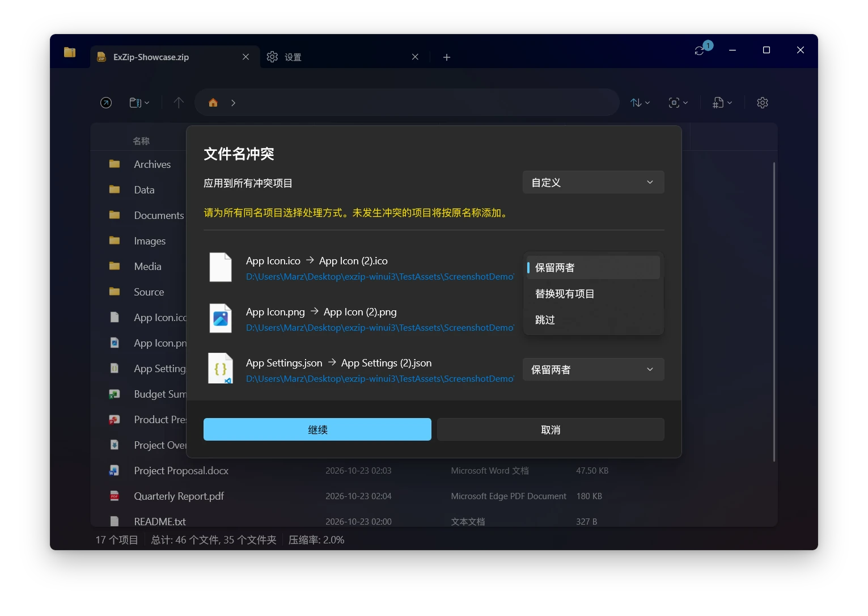This screenshot has height=616, width=868.
Task: Click the Budget spreadsheet Excel icon
Action: pos(115,394)
